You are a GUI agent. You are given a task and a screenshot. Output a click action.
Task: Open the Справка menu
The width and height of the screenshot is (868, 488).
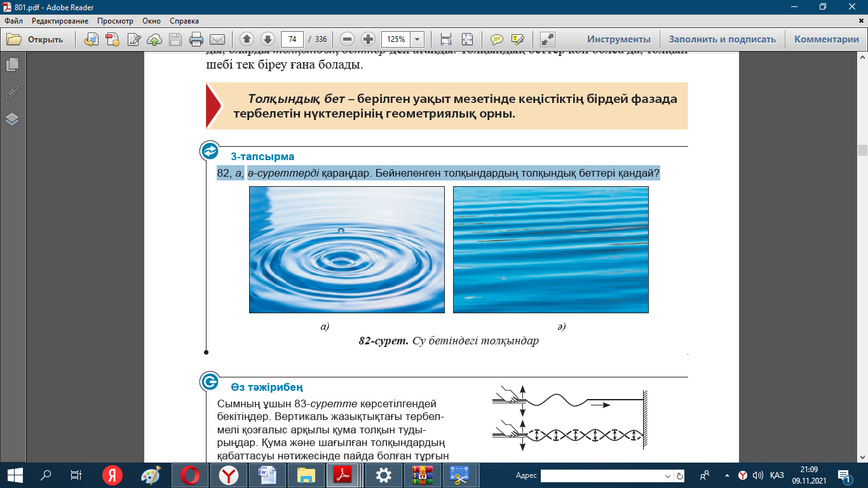pos(185,21)
